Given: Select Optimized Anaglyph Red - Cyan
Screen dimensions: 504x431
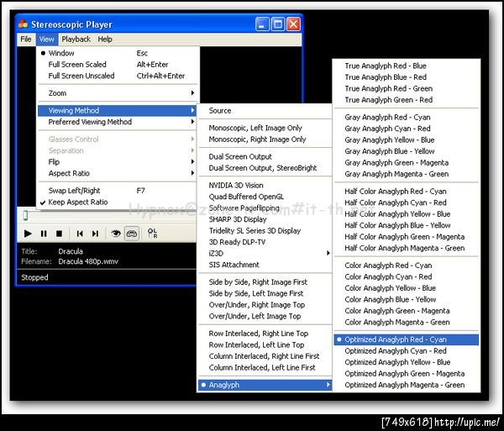Looking at the screenshot, I should click(407, 339).
